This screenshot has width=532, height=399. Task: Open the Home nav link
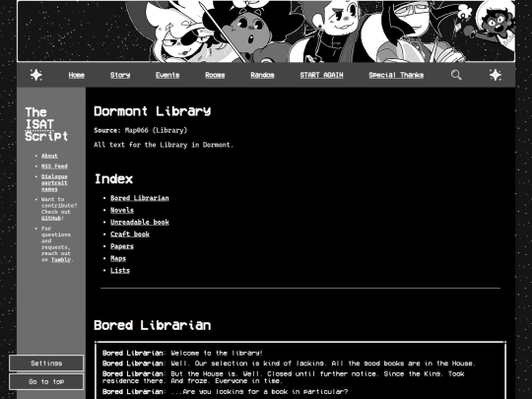(x=76, y=75)
